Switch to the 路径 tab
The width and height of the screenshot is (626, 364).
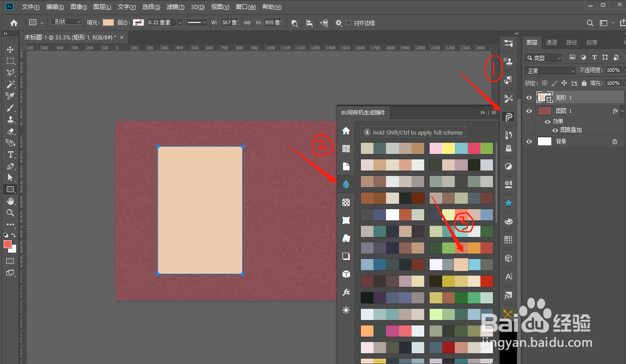[572, 43]
